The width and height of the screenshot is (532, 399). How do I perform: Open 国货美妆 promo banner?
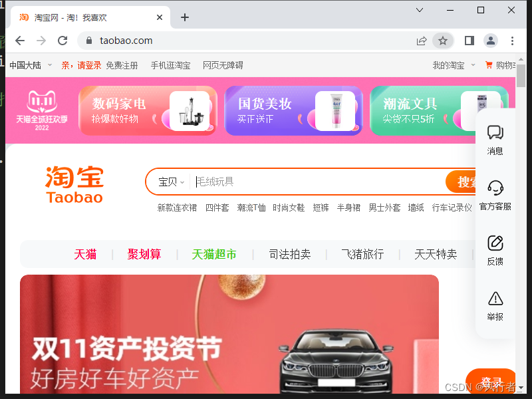tap(293, 110)
